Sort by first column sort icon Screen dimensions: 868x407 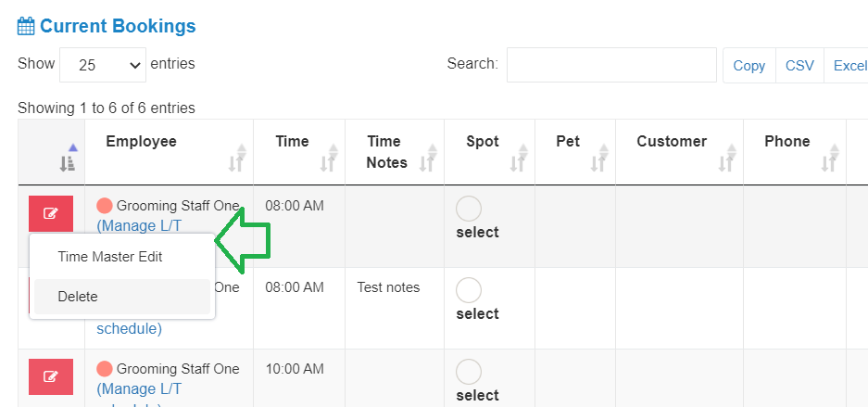(69, 159)
